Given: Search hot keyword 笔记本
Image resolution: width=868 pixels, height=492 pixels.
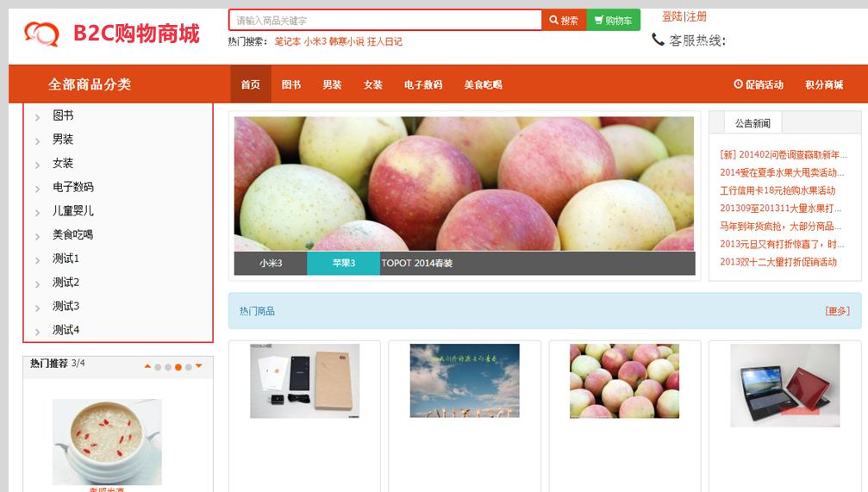Looking at the screenshot, I should pyautogui.click(x=288, y=41).
